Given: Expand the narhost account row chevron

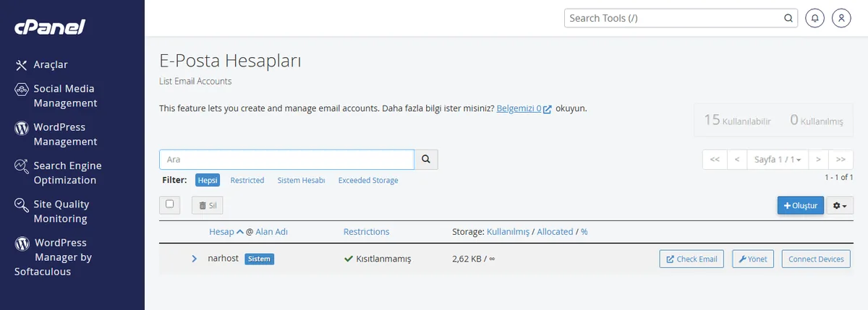Looking at the screenshot, I should click(194, 259).
